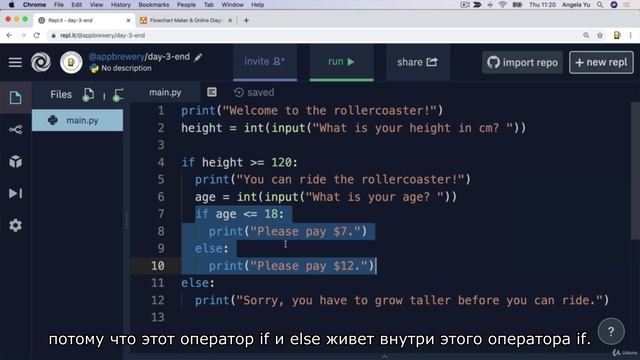This screenshot has width=640, height=360.
Task: Click the 'No description' text
Action: (x=126, y=68)
